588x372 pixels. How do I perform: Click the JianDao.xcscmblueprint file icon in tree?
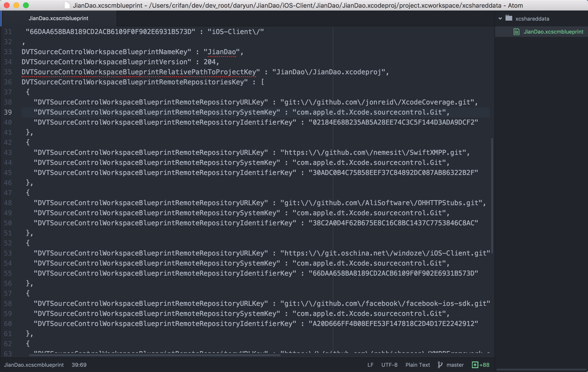click(516, 32)
